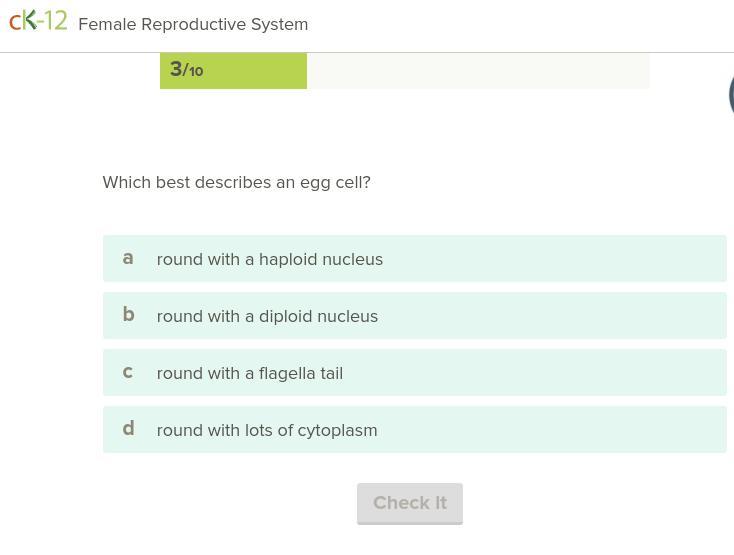
Task: Click the 3/10 question counter
Action: tap(186, 69)
